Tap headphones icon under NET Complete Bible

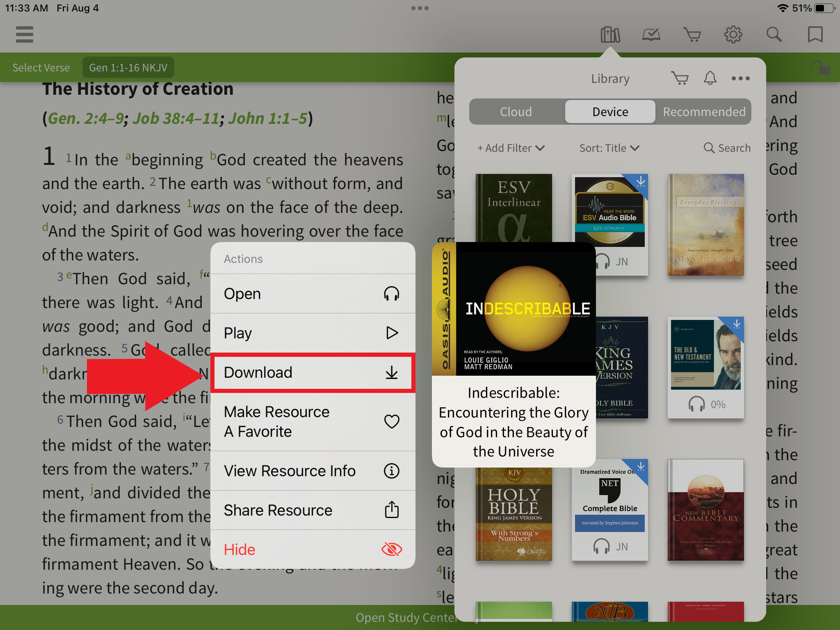601,546
